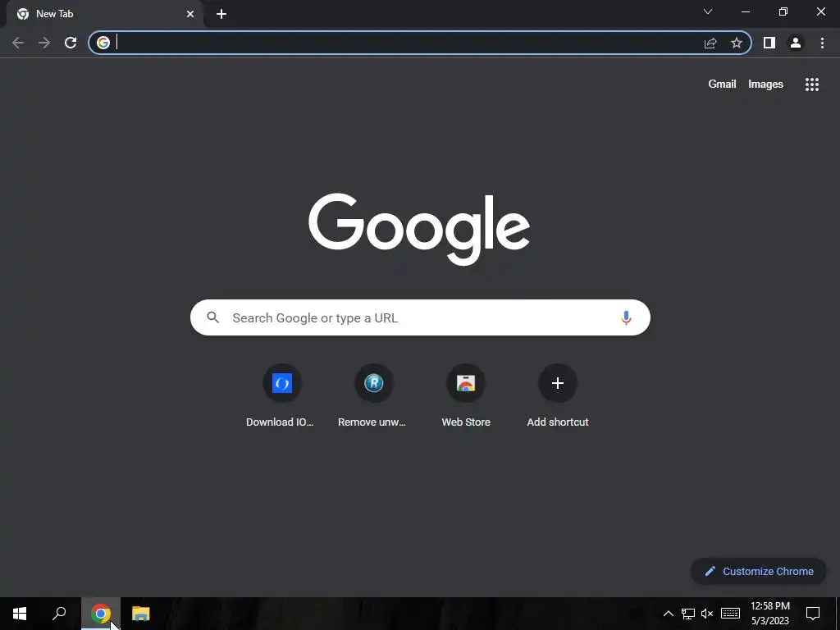Open a new tab with plus button
The height and width of the screenshot is (630, 840).
pos(221,14)
